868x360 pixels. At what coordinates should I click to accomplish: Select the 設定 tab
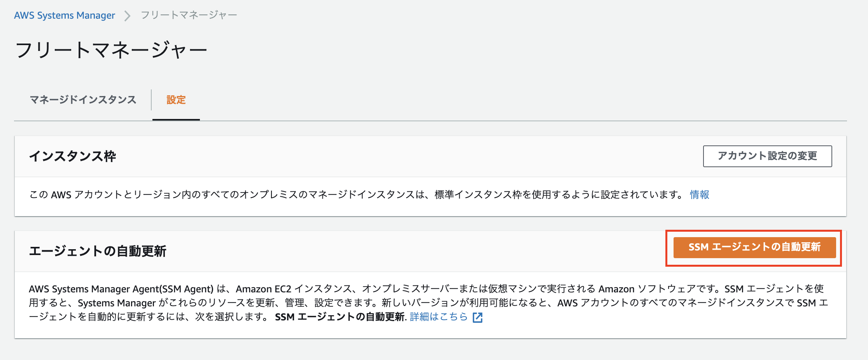tap(176, 100)
